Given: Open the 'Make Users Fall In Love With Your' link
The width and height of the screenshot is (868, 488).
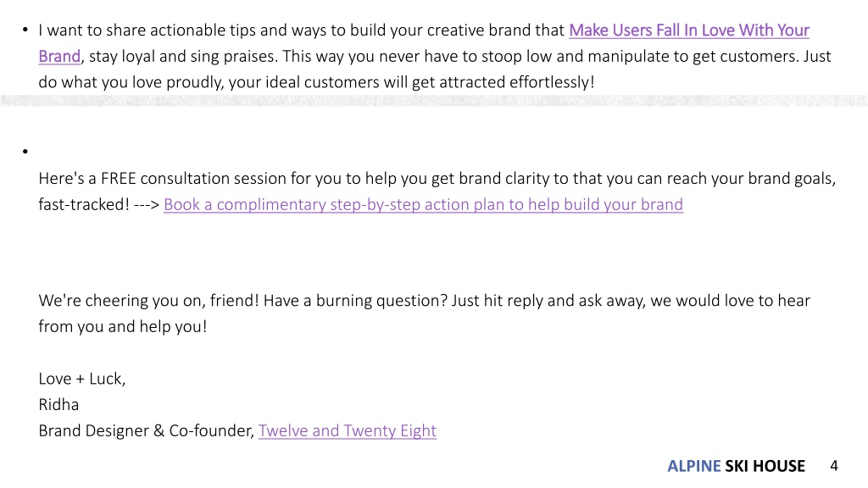Looking at the screenshot, I should (x=689, y=30).
